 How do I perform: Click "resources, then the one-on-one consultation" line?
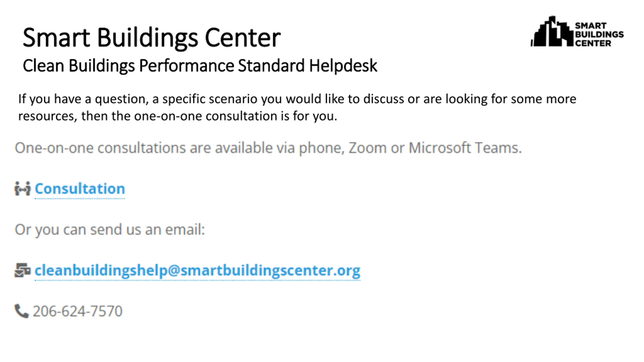(178, 116)
